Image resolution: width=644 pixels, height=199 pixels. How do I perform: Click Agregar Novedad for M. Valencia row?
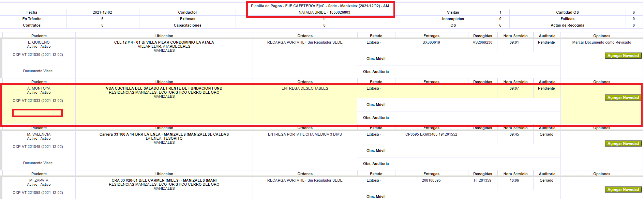click(x=623, y=143)
